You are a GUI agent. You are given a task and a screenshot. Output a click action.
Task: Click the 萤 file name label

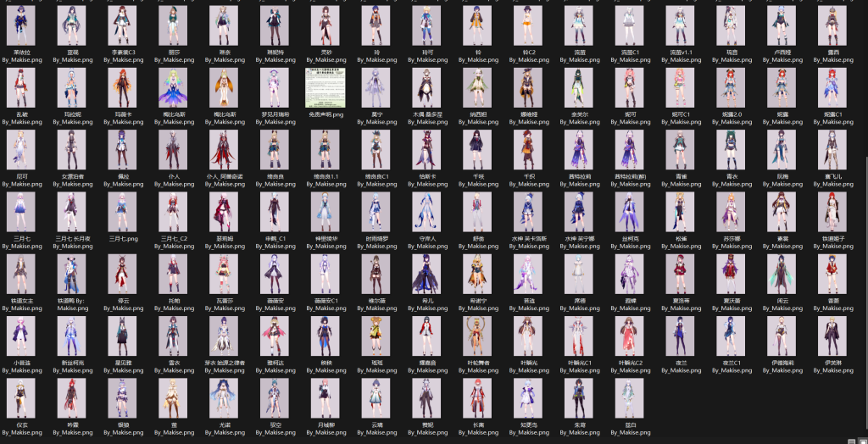(x=173, y=429)
